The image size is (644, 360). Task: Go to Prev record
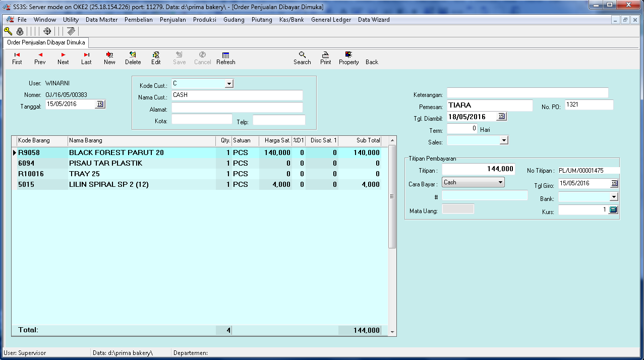click(40, 58)
